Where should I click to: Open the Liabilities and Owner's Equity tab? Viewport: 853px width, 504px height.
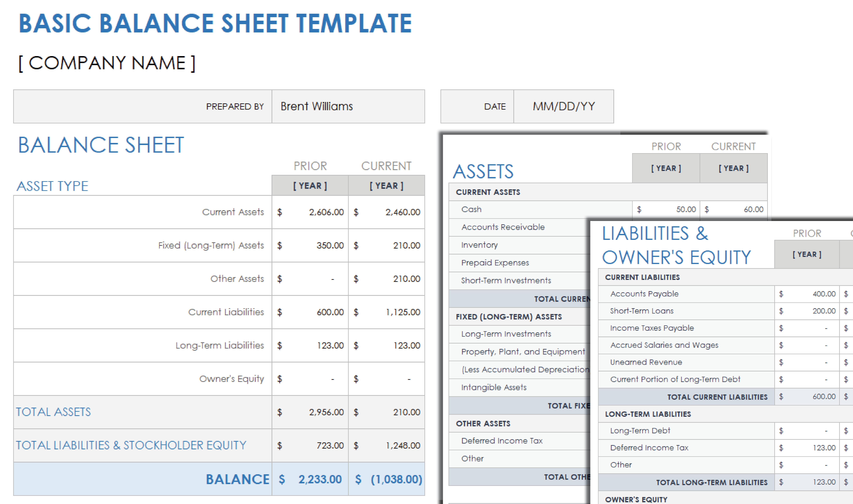click(660, 249)
